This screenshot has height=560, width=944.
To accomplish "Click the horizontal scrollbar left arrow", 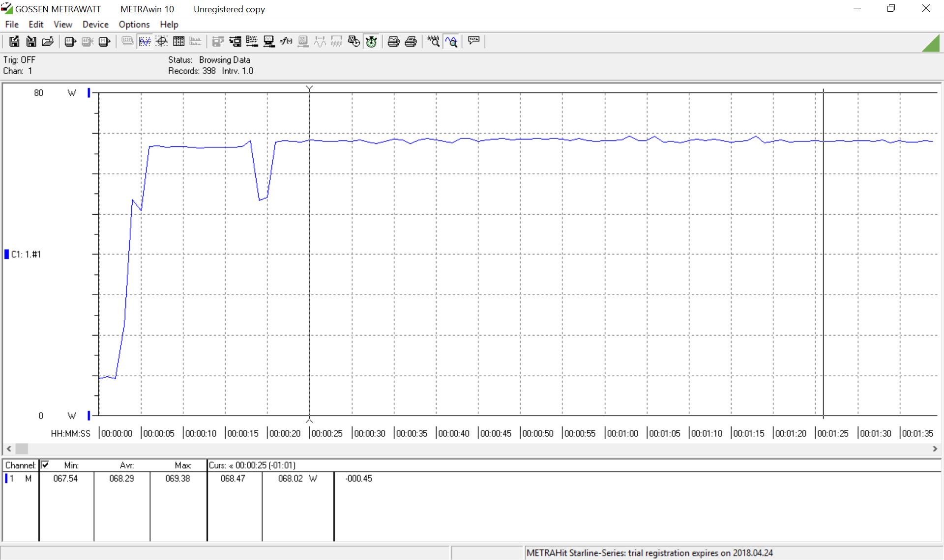I will pyautogui.click(x=9, y=449).
